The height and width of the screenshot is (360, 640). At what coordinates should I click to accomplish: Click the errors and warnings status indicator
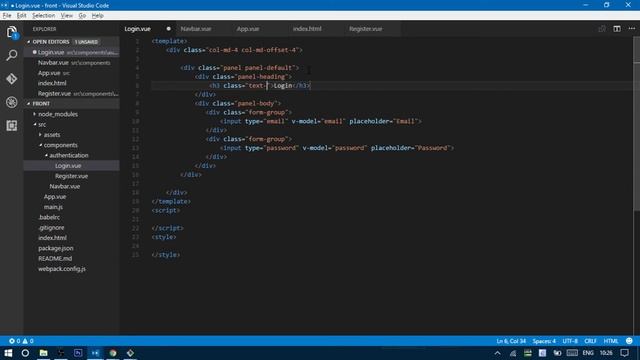coord(21,341)
